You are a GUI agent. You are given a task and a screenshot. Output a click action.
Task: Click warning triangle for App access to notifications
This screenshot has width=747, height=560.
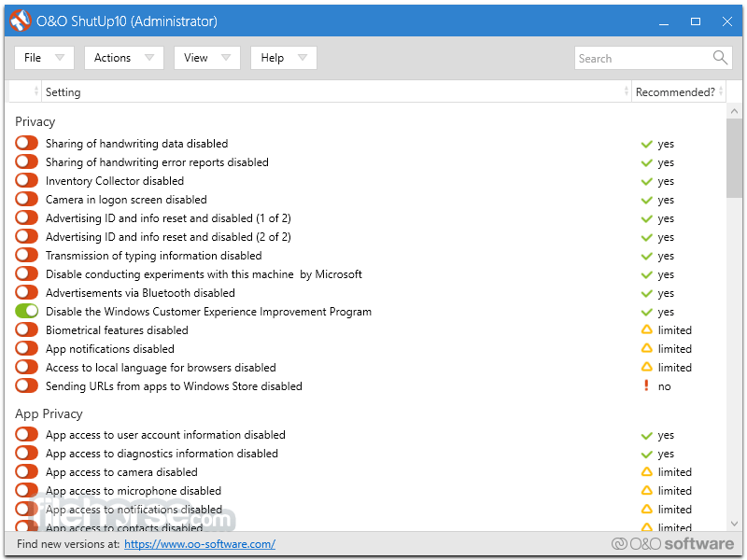click(646, 509)
